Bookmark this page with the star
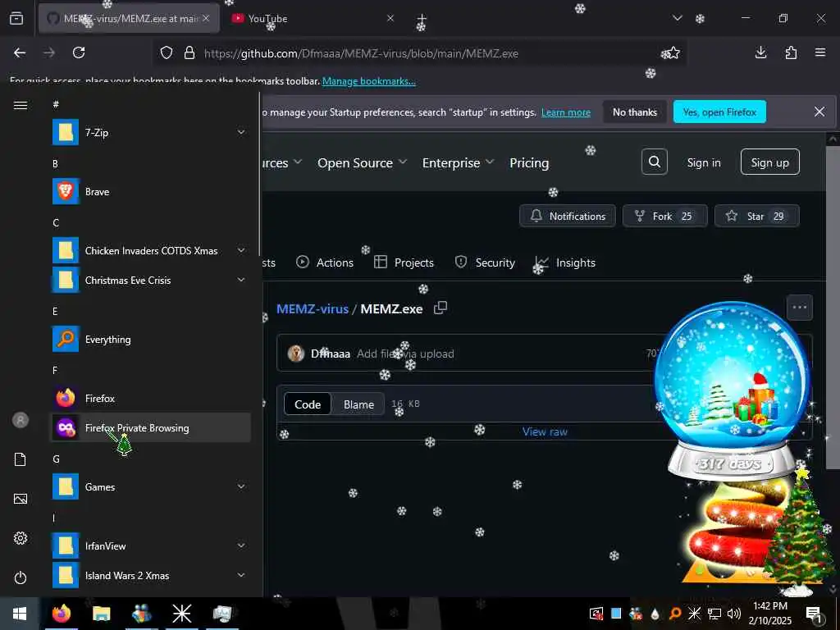This screenshot has height=630, width=840. (673, 53)
